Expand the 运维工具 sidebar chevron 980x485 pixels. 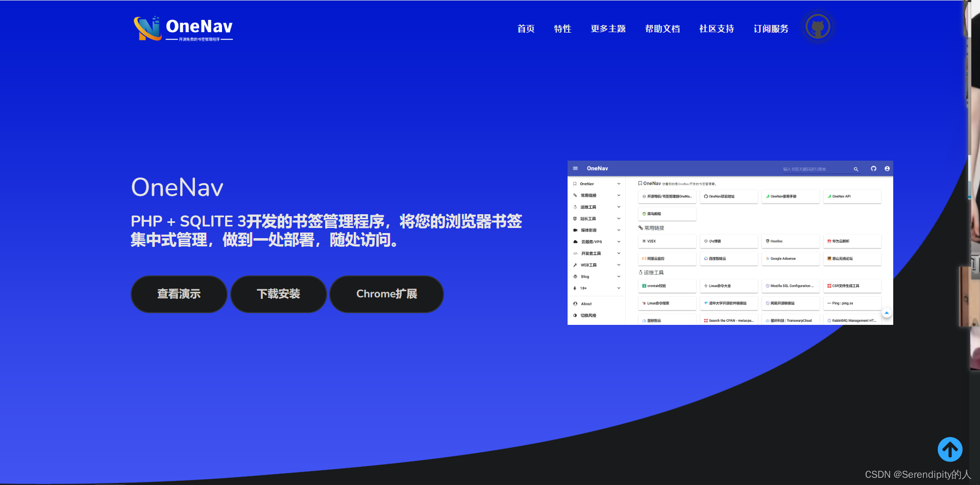(619, 207)
